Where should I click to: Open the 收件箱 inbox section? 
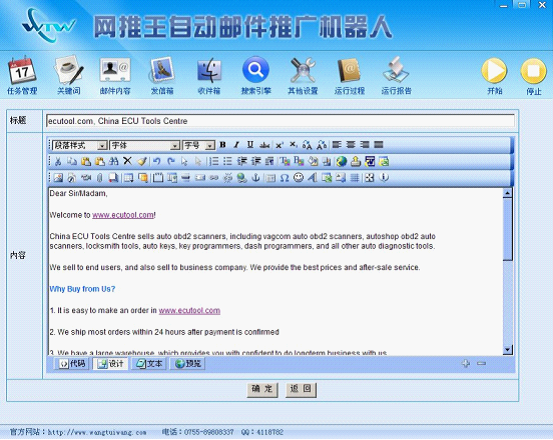[x=209, y=75]
